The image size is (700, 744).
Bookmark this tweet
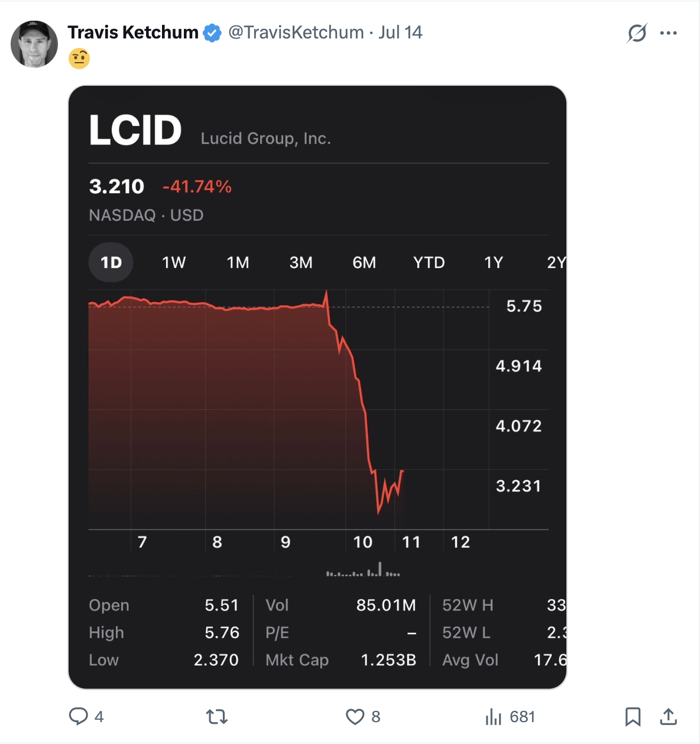633,717
